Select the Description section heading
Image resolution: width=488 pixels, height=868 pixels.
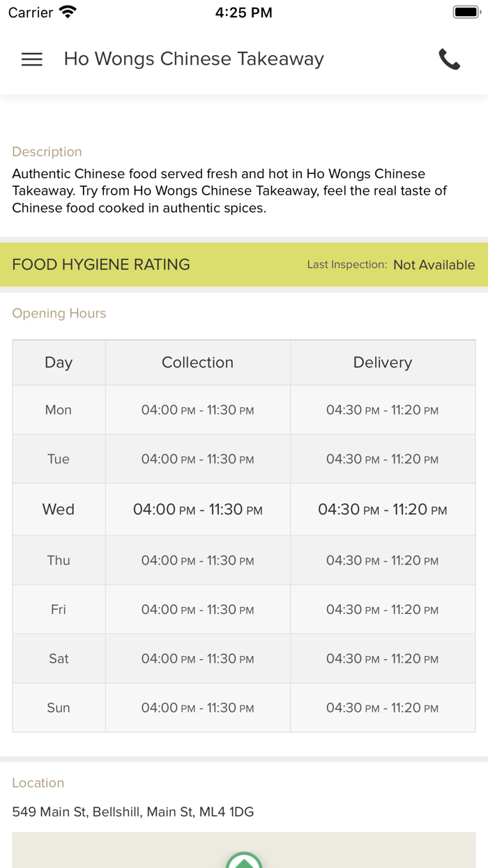coord(47,151)
